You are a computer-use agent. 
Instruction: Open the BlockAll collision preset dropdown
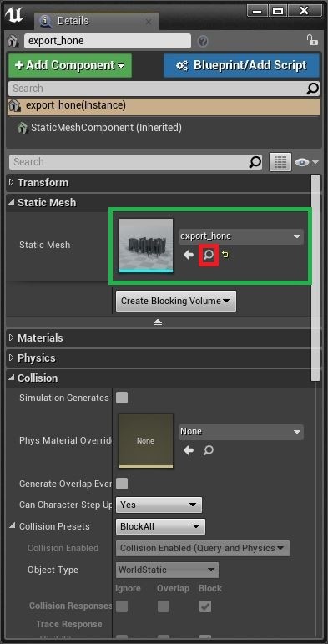tap(160, 526)
